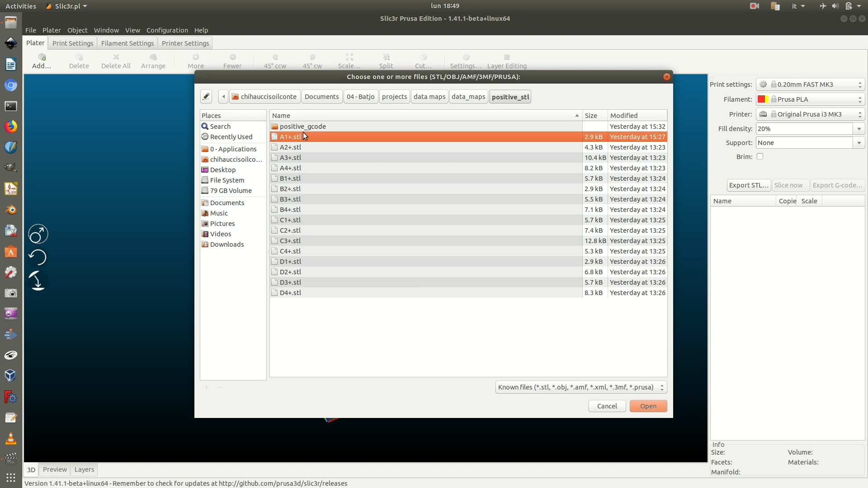The height and width of the screenshot is (488, 868).
Task: Switch to the Printer Settings tab
Action: point(185,43)
